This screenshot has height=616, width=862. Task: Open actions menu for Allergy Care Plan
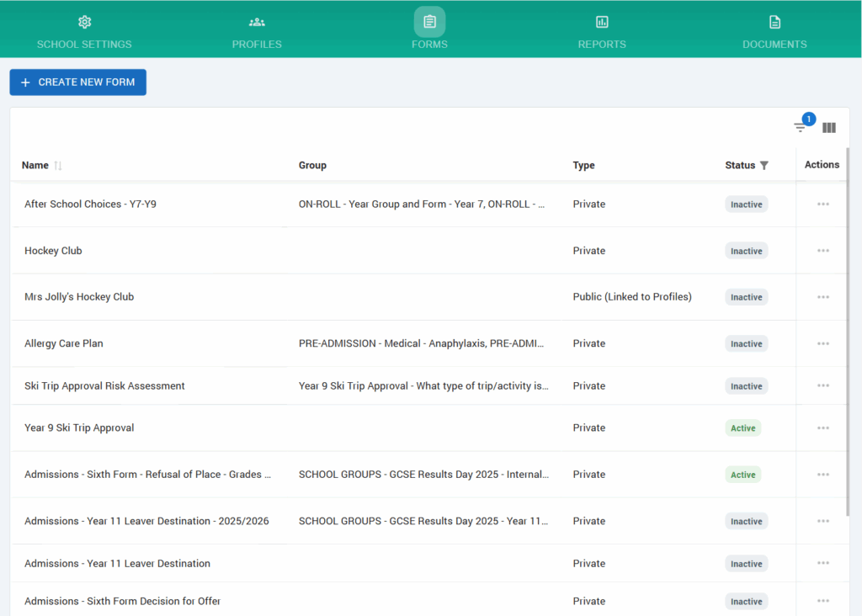822,343
